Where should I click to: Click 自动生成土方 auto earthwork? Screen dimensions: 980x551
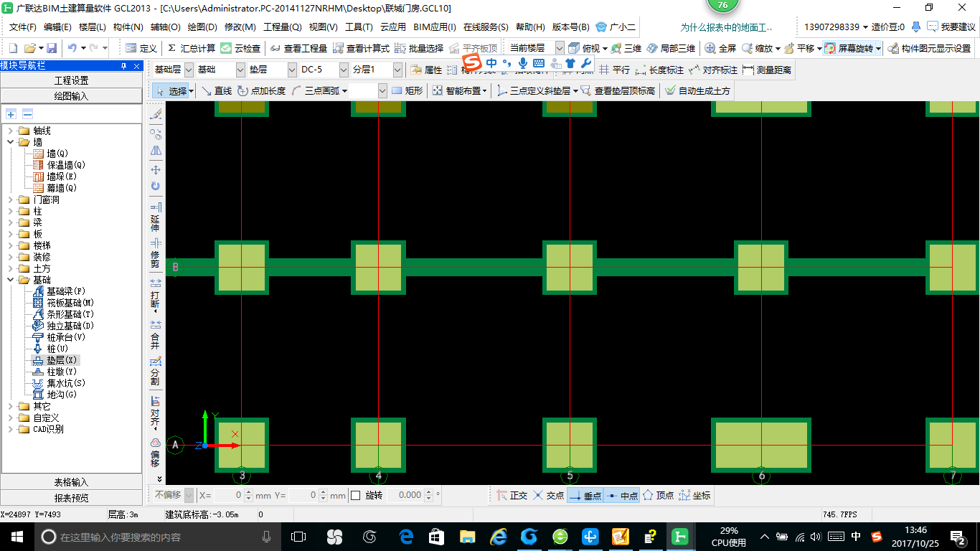[697, 91]
